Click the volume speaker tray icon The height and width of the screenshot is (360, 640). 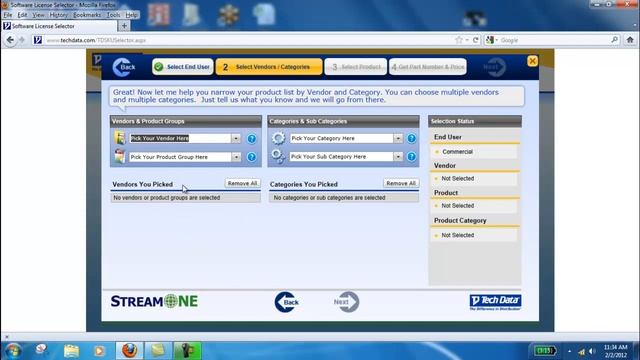(x=592, y=351)
